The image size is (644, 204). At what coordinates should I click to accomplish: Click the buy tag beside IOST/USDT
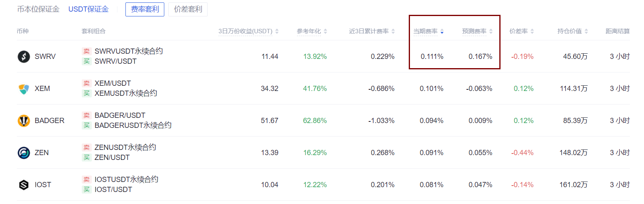[x=87, y=190]
